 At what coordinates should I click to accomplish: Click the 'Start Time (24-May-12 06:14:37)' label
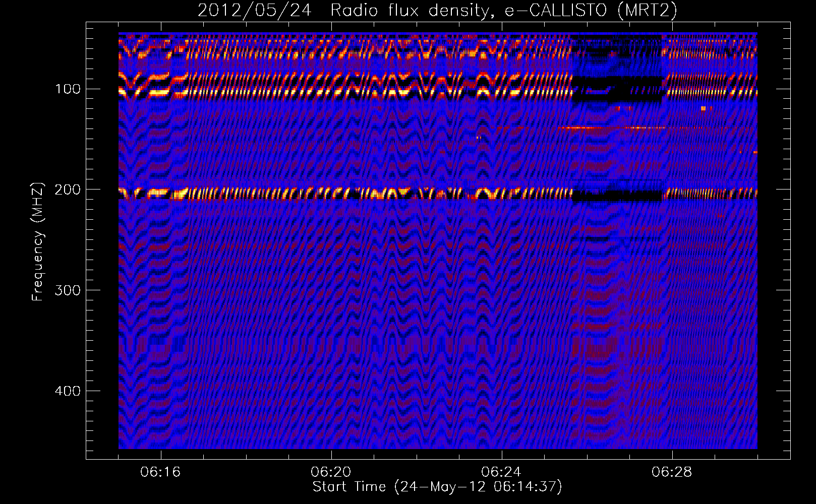pos(437,487)
